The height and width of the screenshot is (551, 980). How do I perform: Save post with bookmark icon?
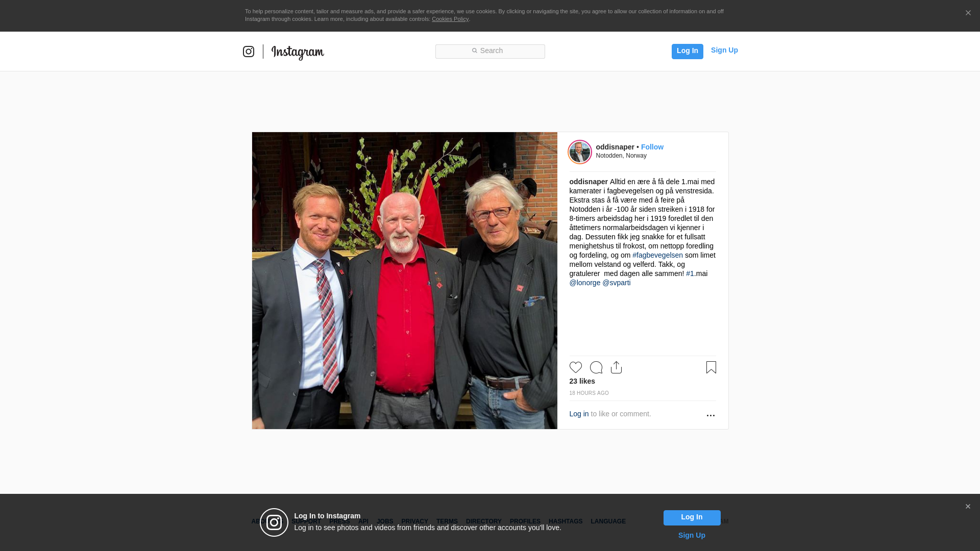click(x=711, y=367)
